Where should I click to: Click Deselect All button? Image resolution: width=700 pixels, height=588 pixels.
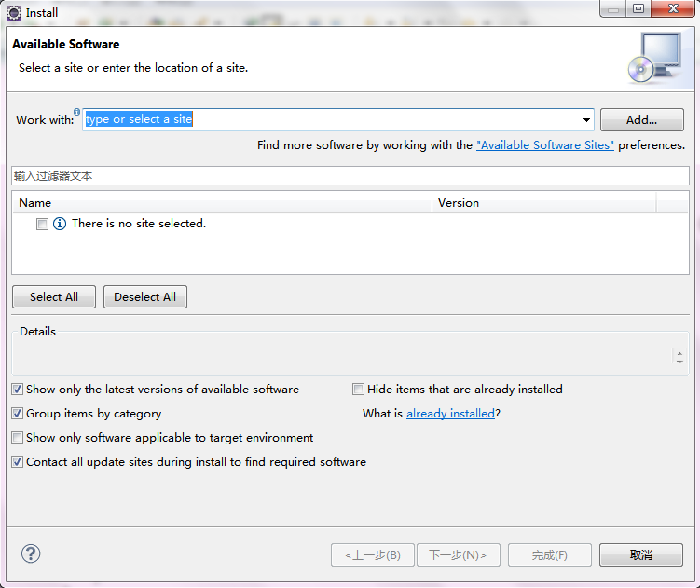click(145, 297)
